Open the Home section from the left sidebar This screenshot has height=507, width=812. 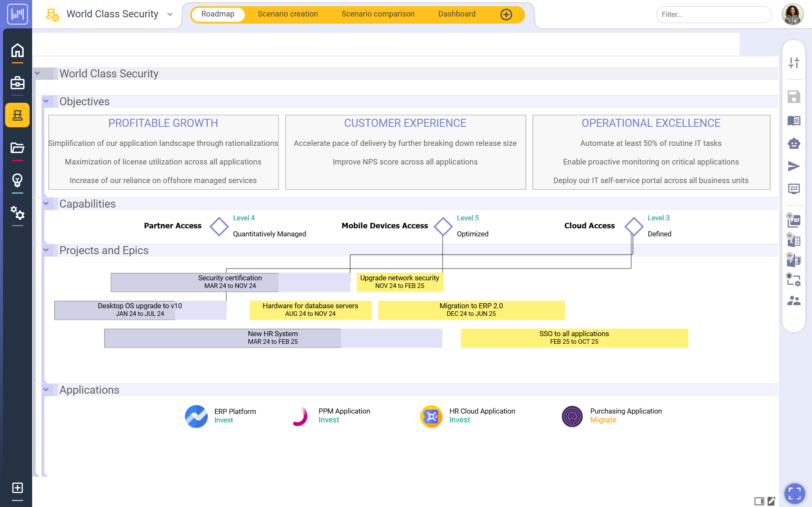(17, 50)
